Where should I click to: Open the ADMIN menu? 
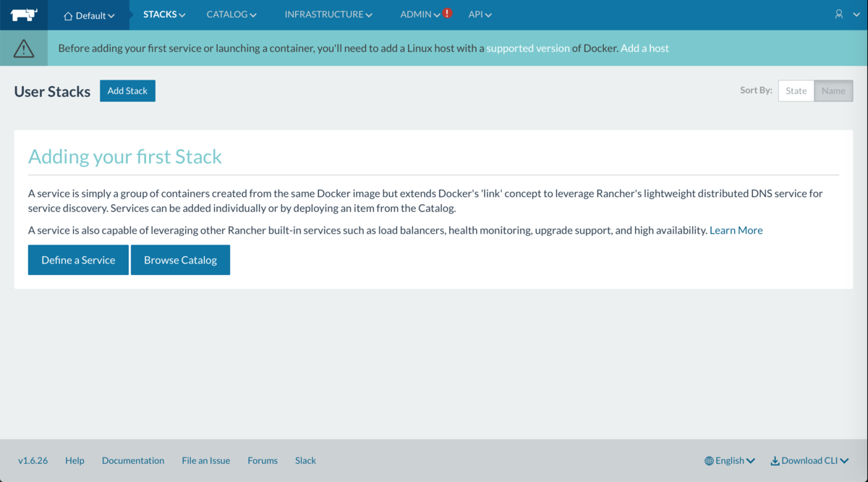coord(420,14)
